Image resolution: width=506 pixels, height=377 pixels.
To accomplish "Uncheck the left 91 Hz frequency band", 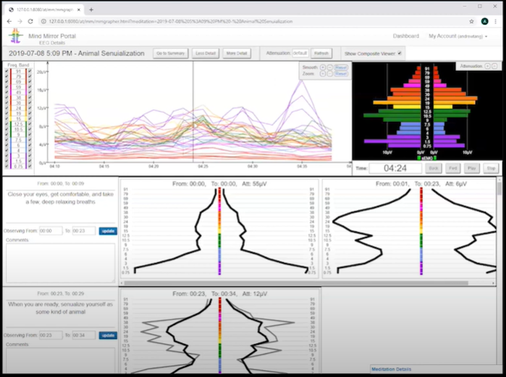I will tap(7, 71).
